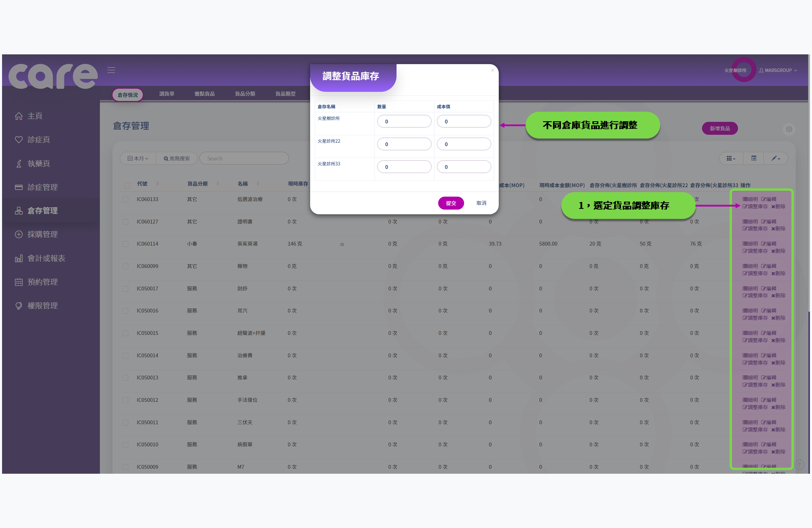Toggle the select-all checkbox in table header
812x528 pixels.
coord(126,185)
